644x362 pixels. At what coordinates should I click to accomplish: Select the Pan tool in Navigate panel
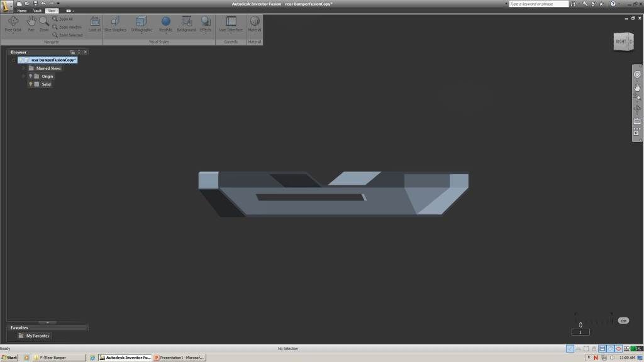pos(31,24)
